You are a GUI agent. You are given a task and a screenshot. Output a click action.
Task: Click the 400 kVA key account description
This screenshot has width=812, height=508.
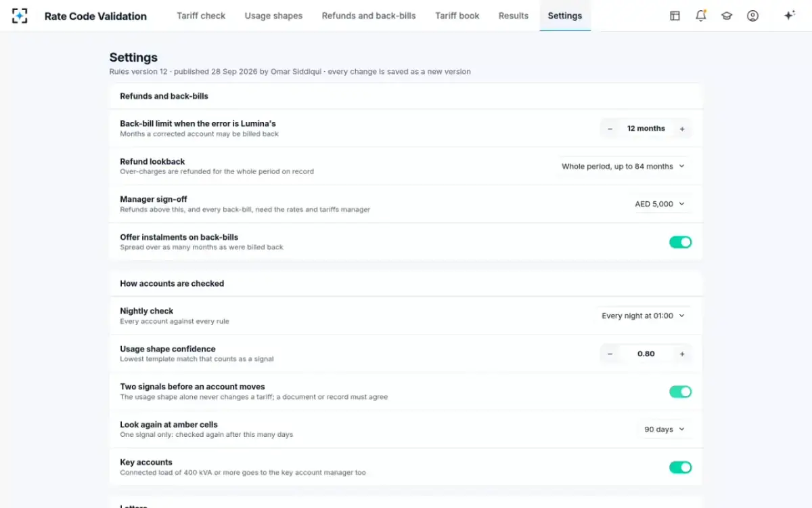pyautogui.click(x=243, y=473)
